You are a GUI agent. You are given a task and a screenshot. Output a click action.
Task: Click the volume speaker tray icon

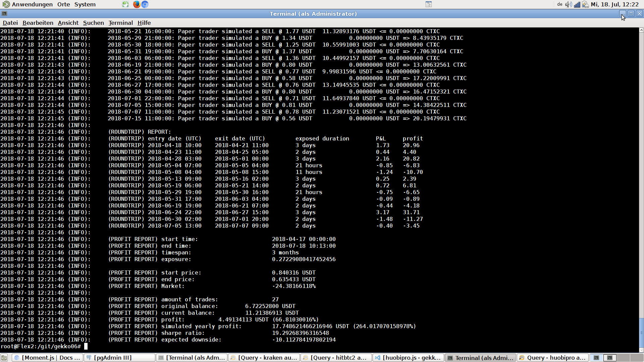pos(568,4)
